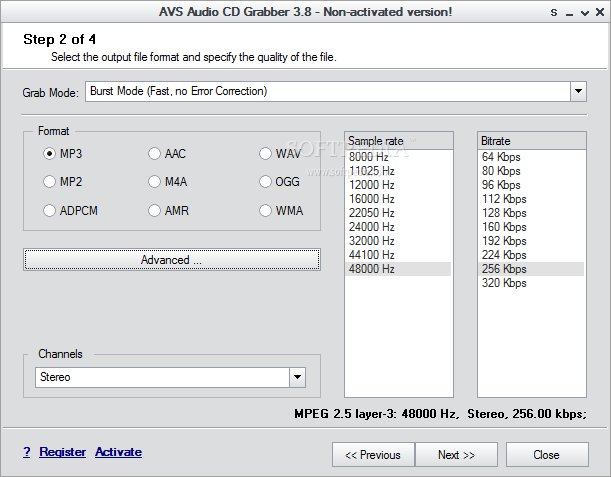Pick 16000 Hz sample rate
611x477 pixels.
pos(398,199)
